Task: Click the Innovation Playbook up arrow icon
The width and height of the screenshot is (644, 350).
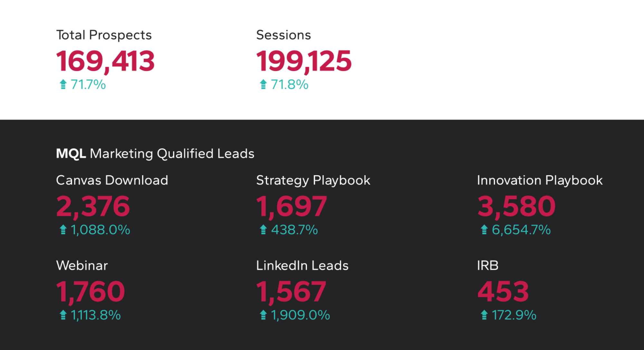Action: click(x=484, y=230)
